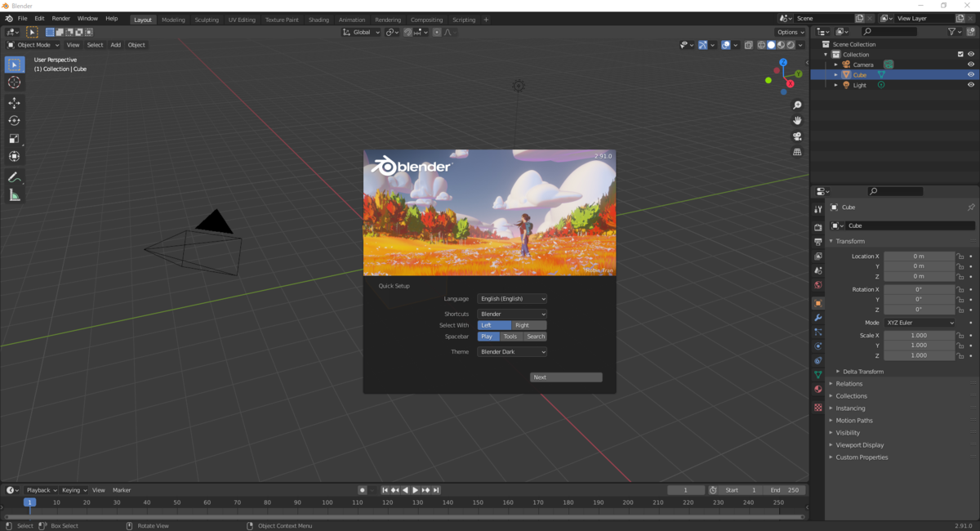Open the Object Mode dropdown
Viewport: 980px width, 531px height.
[33, 45]
